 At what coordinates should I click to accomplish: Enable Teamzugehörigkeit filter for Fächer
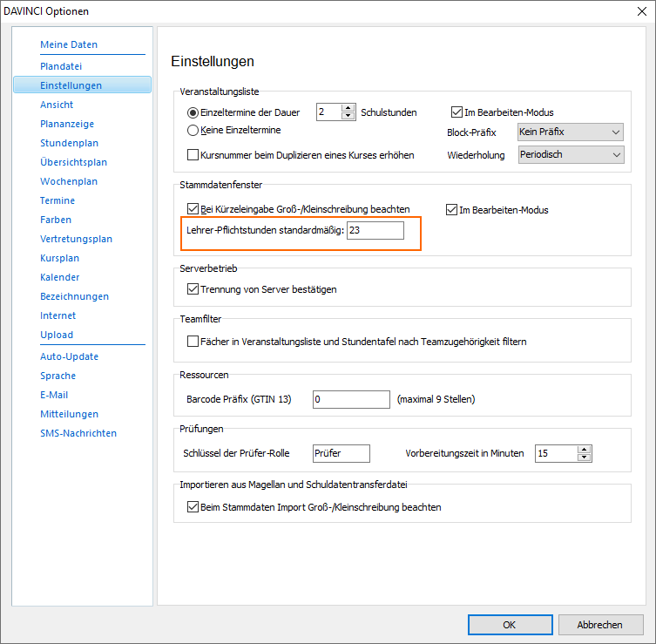193,342
